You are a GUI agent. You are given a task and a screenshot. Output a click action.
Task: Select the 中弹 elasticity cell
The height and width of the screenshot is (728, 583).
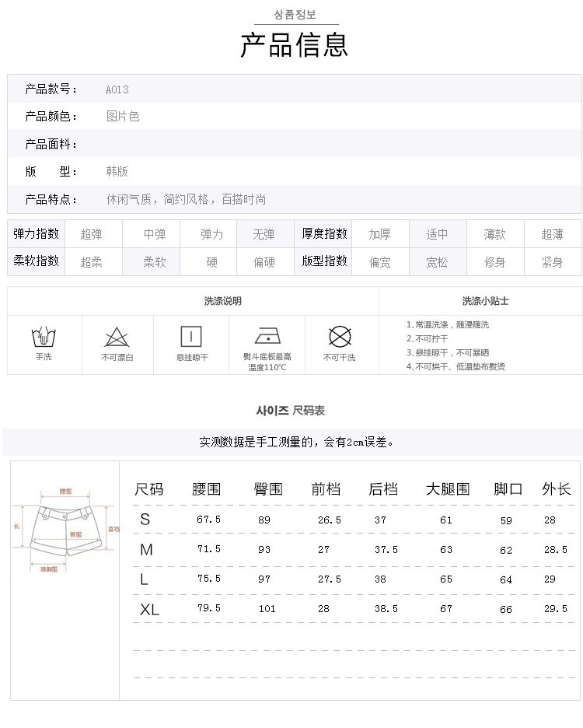(151, 234)
